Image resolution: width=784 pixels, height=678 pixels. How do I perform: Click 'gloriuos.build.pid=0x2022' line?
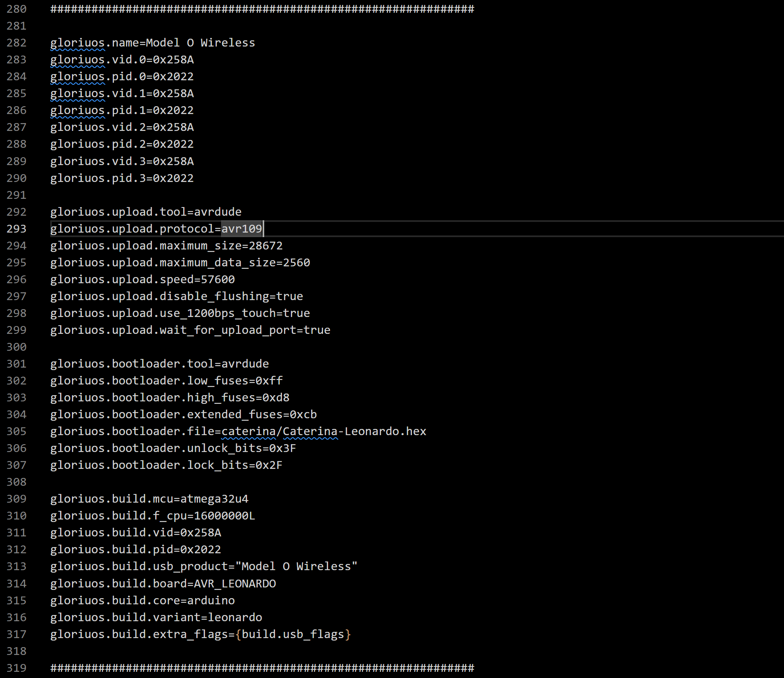tap(136, 550)
